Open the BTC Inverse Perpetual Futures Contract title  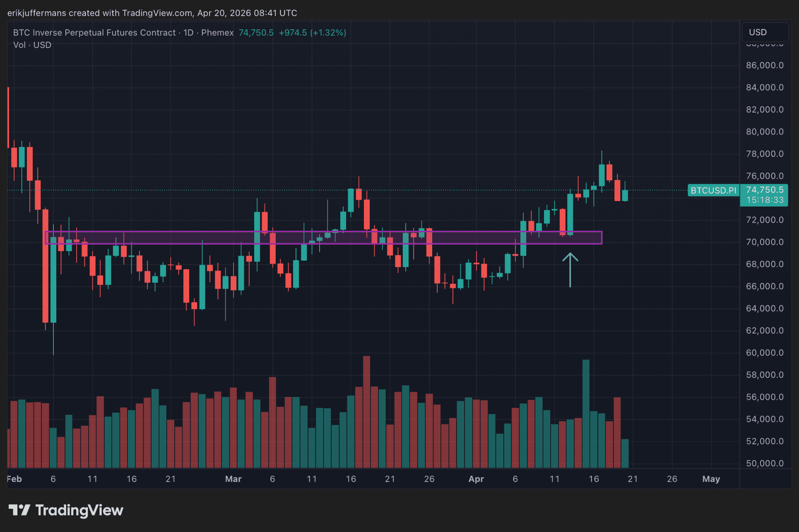(94, 33)
